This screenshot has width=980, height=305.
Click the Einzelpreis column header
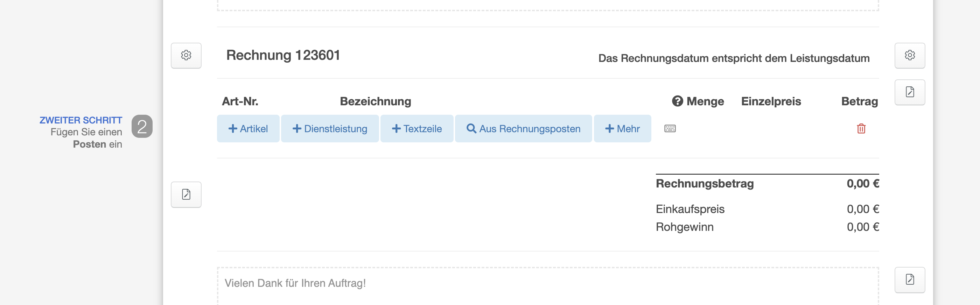pyautogui.click(x=771, y=101)
